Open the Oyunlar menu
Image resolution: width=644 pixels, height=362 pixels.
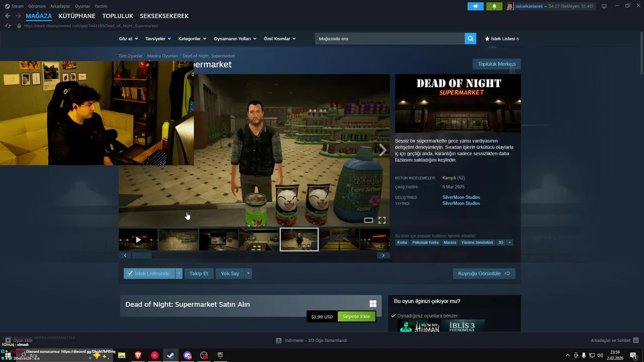83,7
